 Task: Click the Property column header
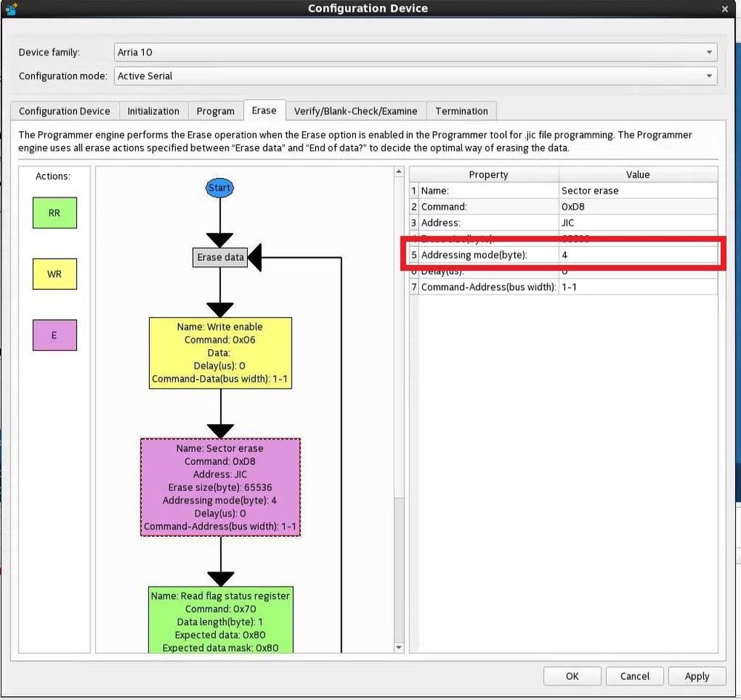(488, 175)
